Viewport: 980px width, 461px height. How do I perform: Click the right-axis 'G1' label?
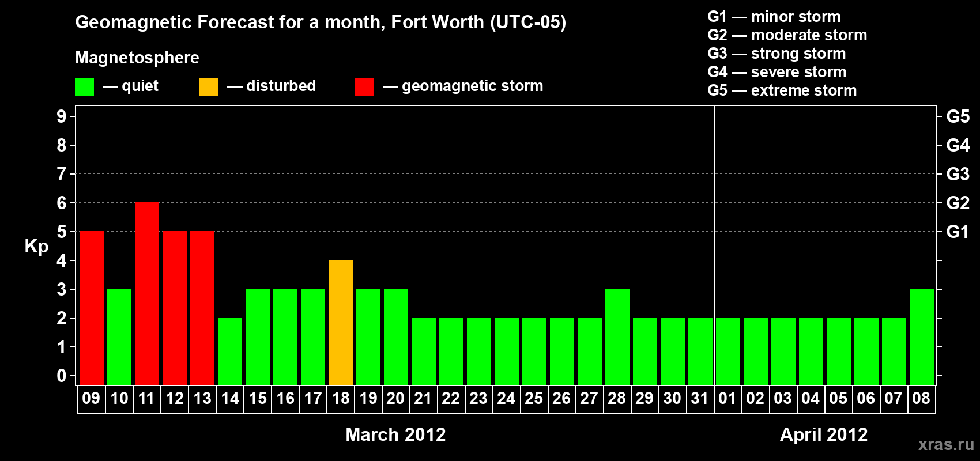pyautogui.click(x=958, y=232)
